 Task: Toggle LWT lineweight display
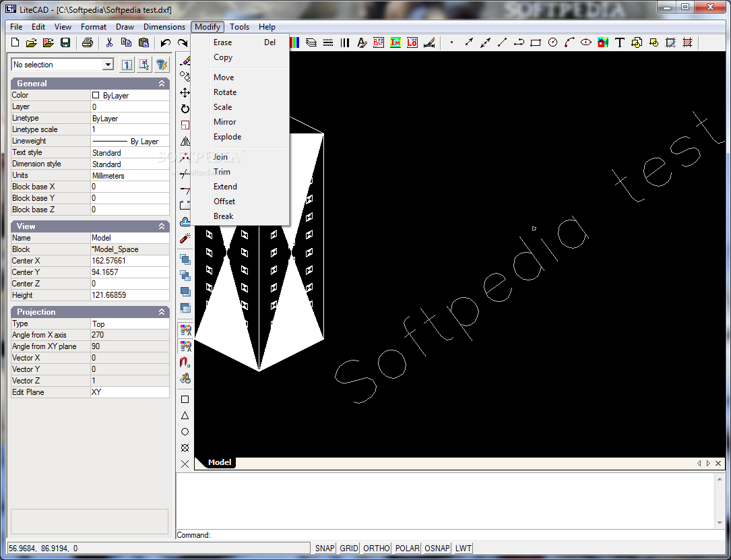(463, 549)
